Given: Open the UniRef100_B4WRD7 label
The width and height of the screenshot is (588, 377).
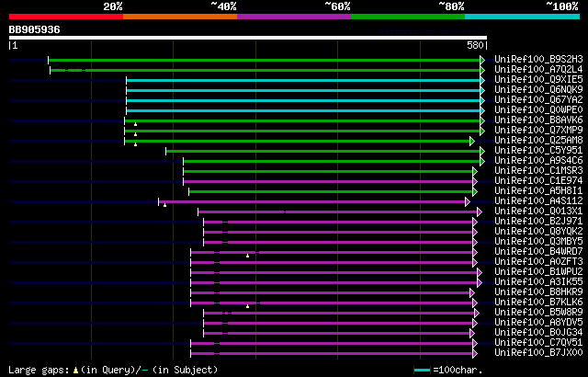Looking at the screenshot, I should pos(538,252).
